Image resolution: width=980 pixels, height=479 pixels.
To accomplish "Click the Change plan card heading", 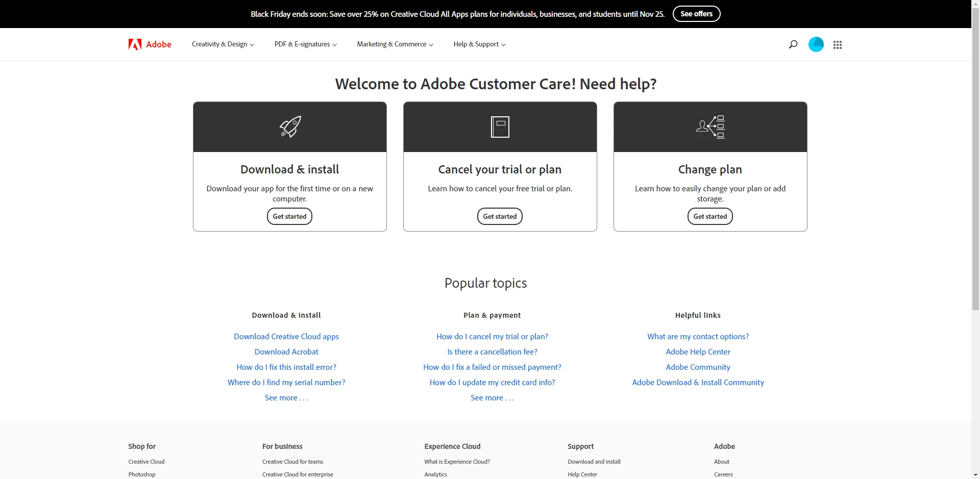I will [710, 169].
